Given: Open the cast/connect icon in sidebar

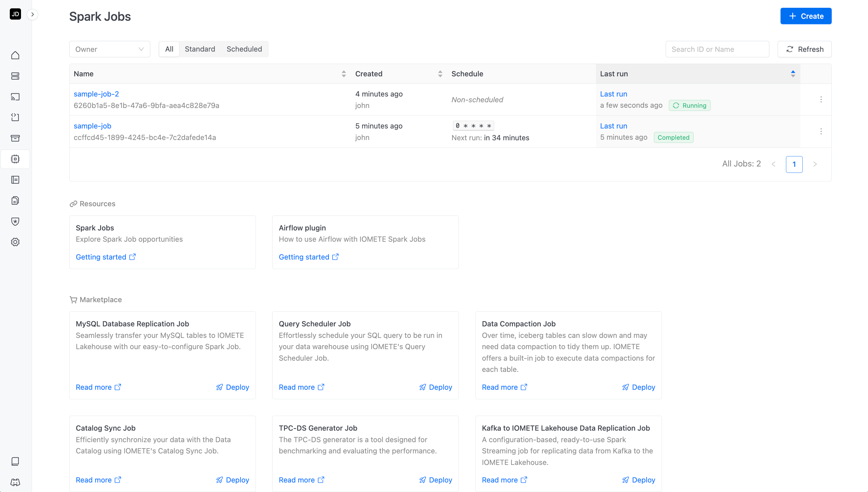Looking at the screenshot, I should [15, 97].
